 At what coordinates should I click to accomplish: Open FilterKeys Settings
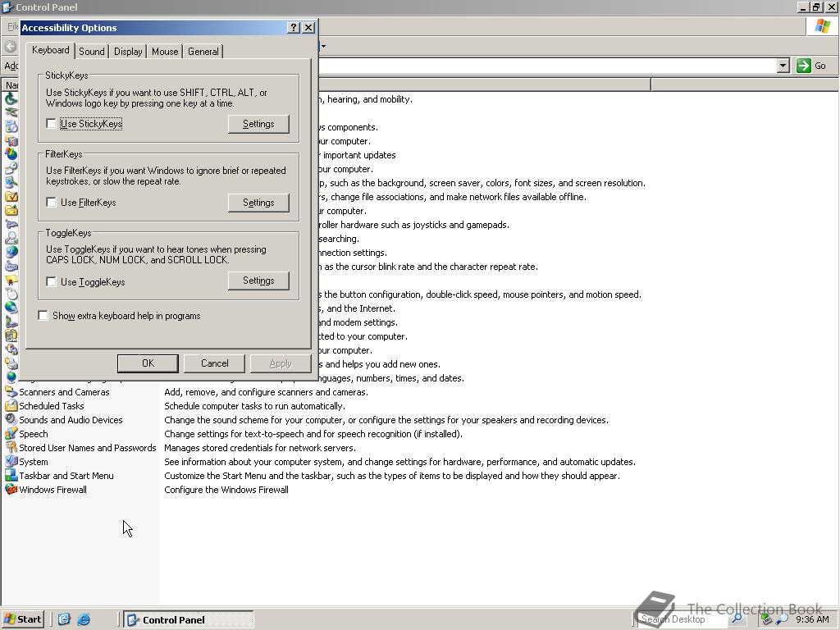(258, 203)
